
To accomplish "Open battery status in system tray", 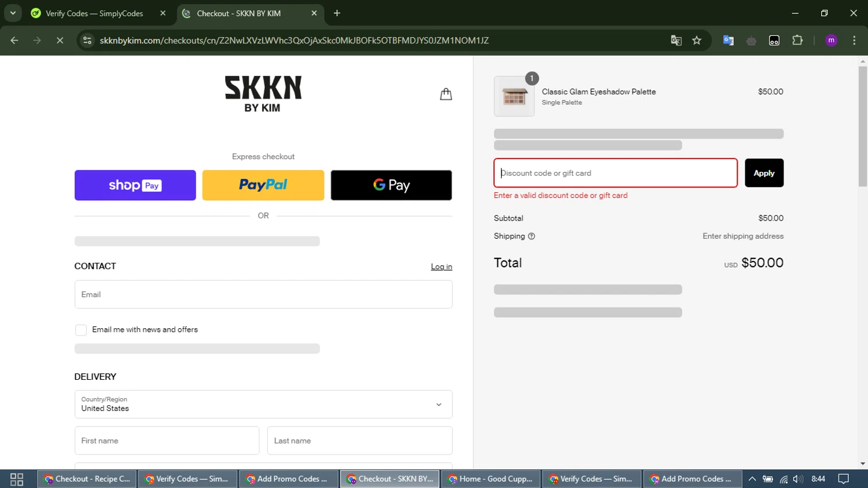I will pos(768,479).
